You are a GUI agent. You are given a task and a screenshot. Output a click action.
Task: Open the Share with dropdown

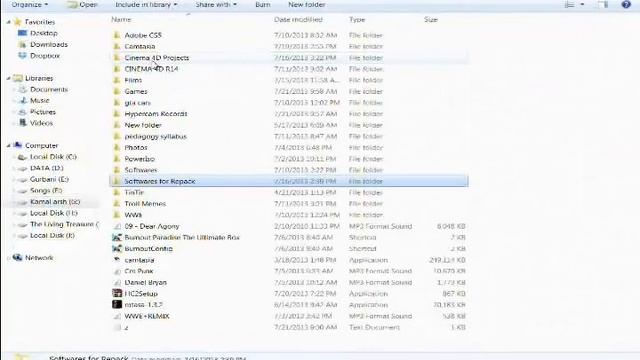click(216, 5)
